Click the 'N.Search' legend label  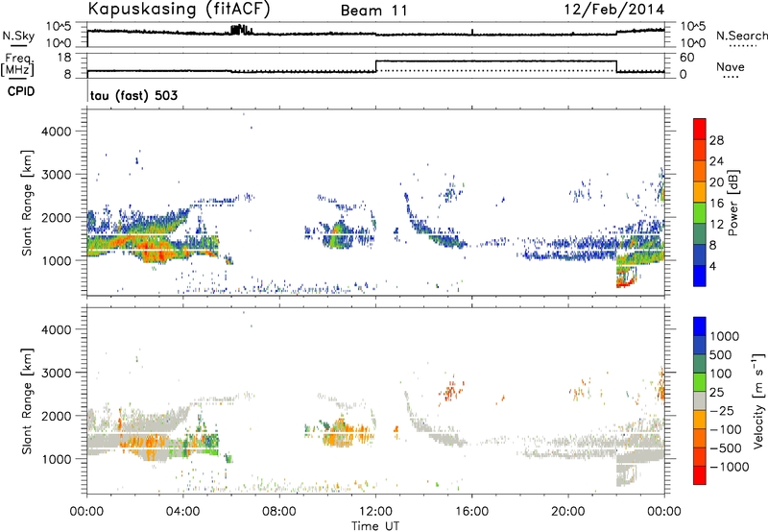tap(742, 36)
